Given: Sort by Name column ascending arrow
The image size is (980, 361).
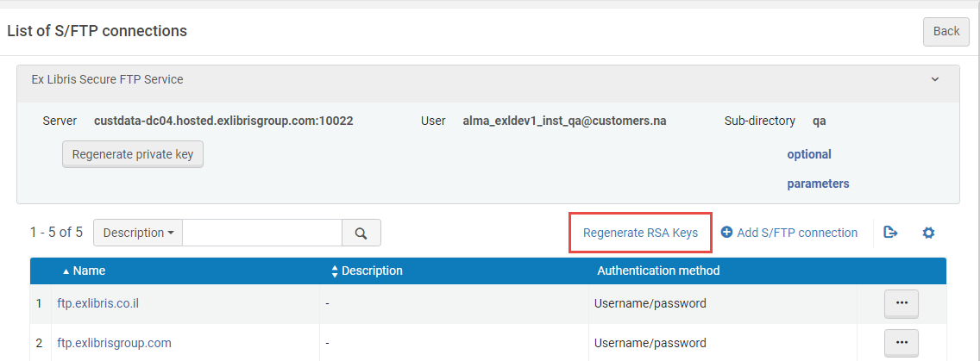Looking at the screenshot, I should click(66, 271).
